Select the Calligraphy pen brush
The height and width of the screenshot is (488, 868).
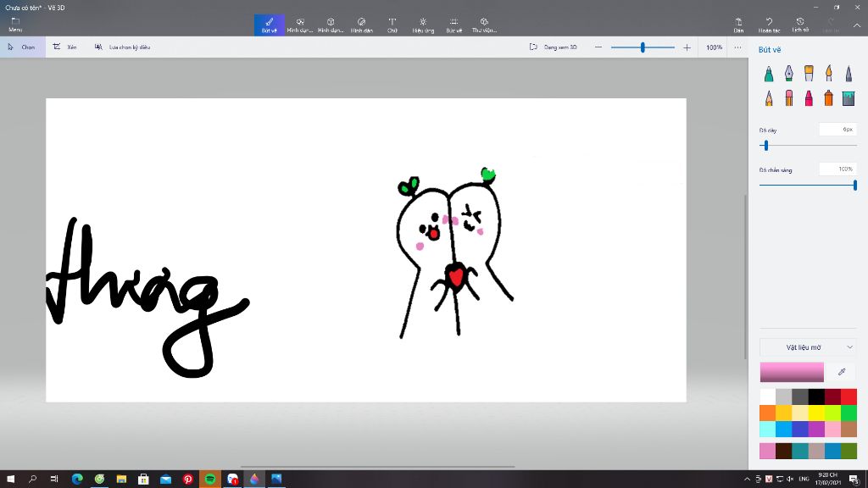[x=789, y=73]
